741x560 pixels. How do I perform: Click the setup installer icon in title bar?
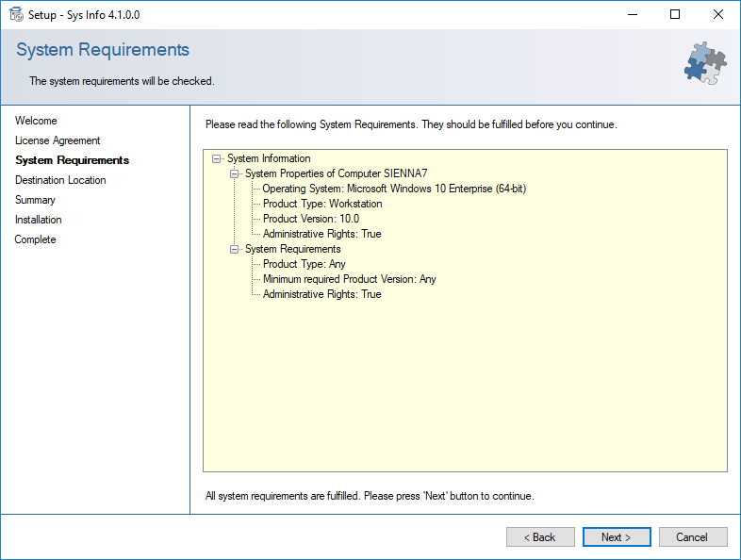pos(16,15)
